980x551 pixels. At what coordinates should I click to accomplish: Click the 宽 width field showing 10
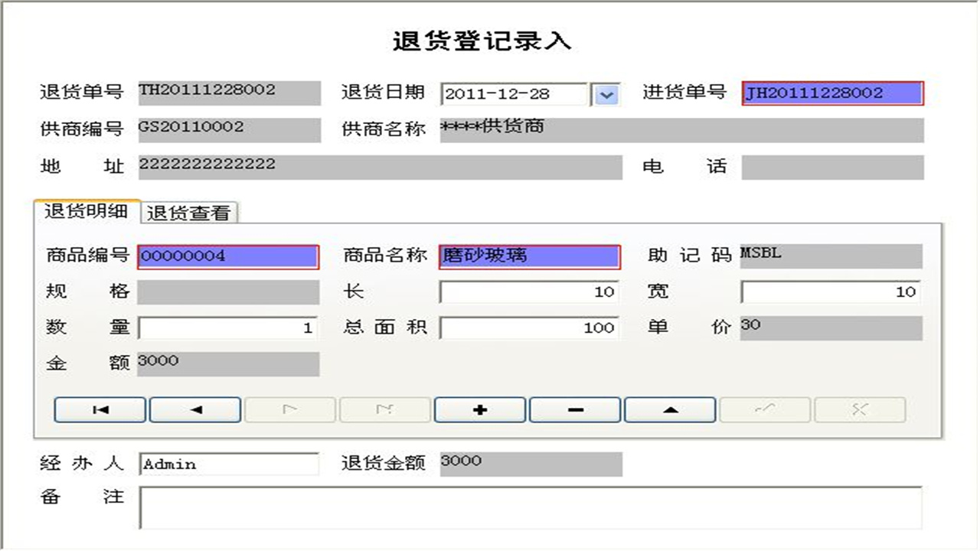[831, 292]
